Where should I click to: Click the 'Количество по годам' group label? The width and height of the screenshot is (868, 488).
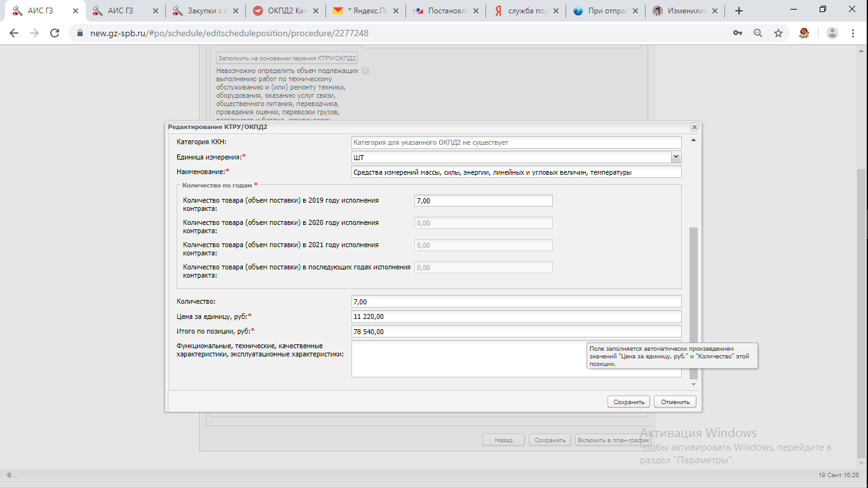coord(217,185)
